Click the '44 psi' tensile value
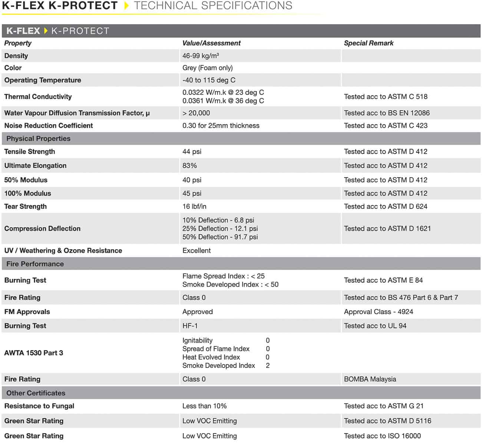Screen dimensions: 482x448 (192, 152)
